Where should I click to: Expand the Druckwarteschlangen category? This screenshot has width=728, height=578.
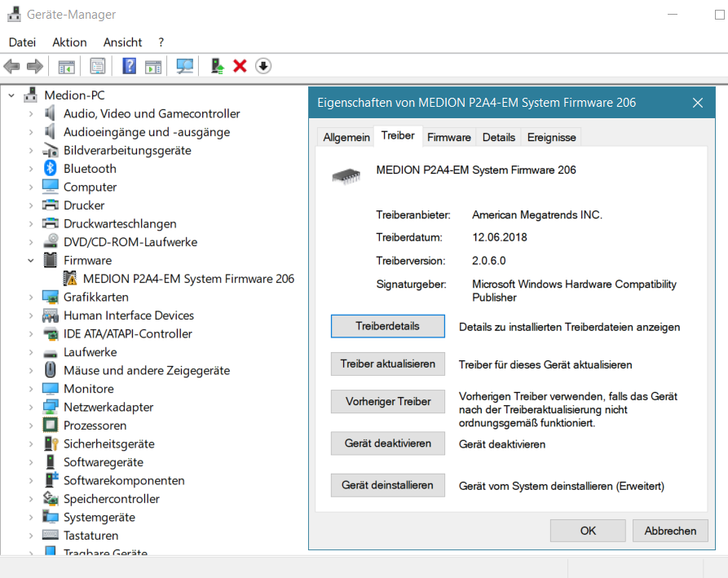[31, 223]
